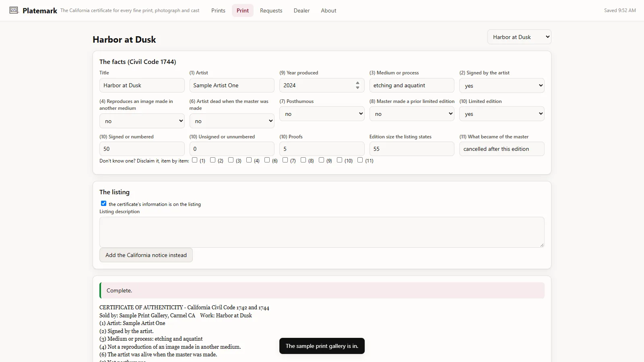Screen dimensions: 644x362
Task: Increase the Year produced value
Action: click(357, 83)
